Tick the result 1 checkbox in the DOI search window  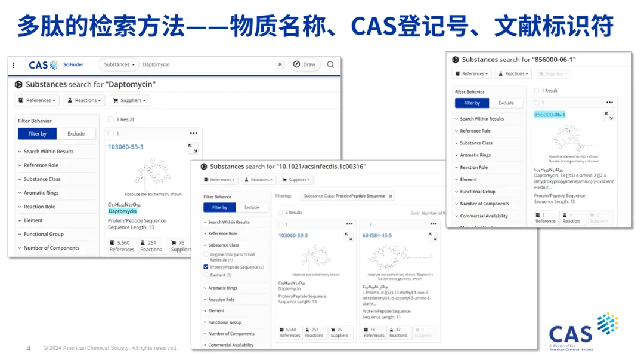(280, 224)
